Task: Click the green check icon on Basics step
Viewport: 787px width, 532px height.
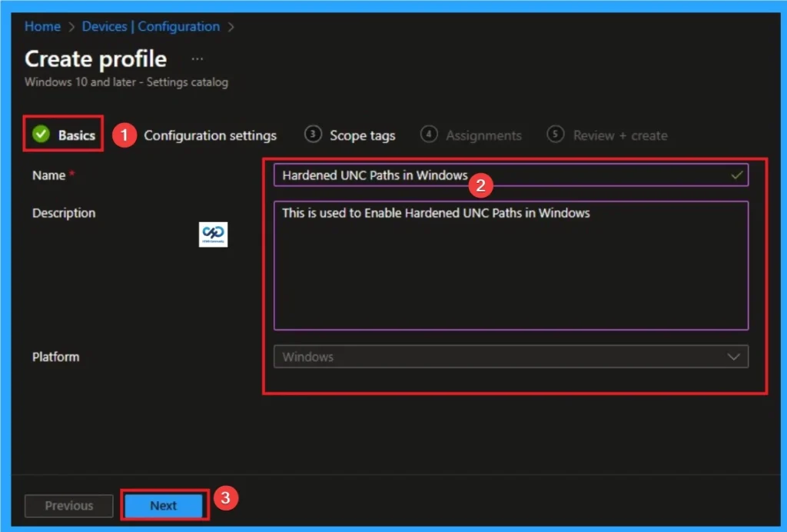Action: pos(42,134)
